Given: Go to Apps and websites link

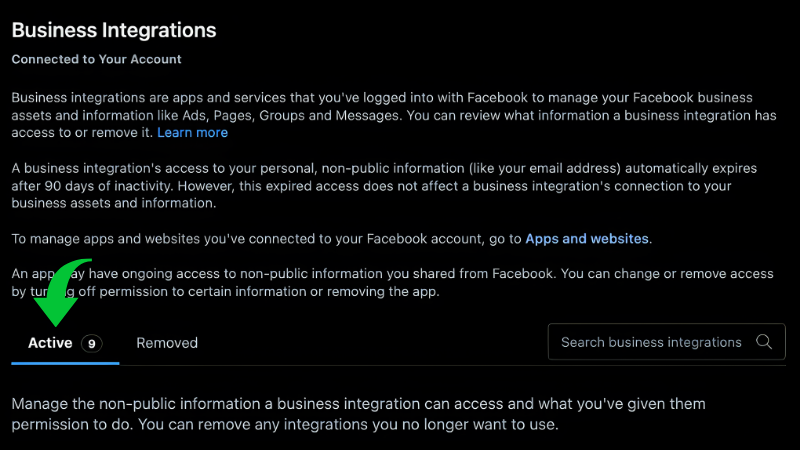Looking at the screenshot, I should [587, 239].
